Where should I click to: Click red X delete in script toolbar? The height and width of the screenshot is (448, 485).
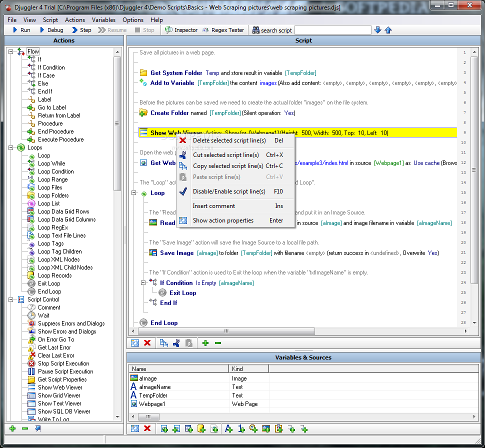(x=147, y=343)
